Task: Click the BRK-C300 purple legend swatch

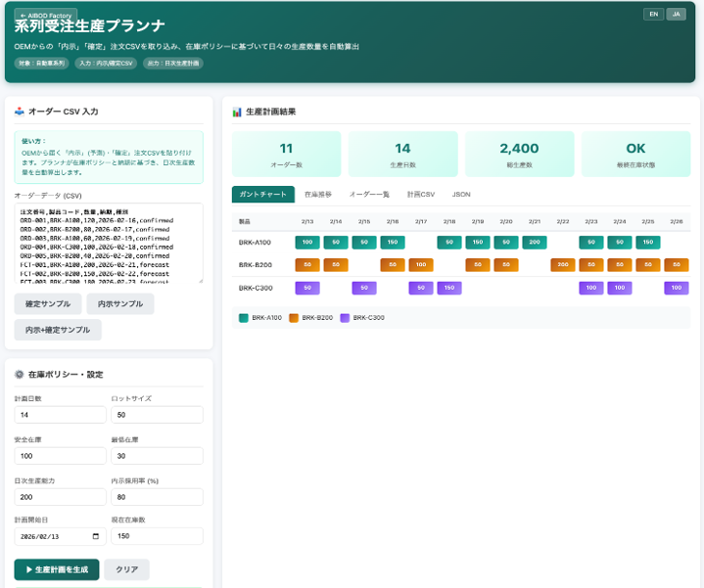Action: (345, 318)
